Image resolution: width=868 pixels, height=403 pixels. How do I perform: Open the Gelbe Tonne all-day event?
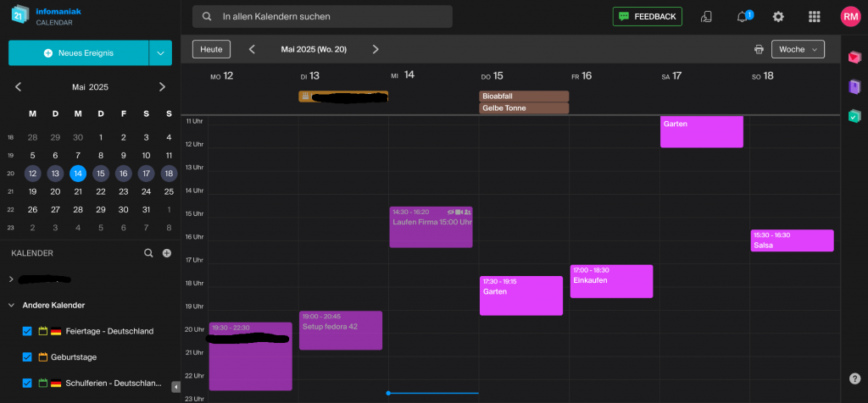(524, 108)
